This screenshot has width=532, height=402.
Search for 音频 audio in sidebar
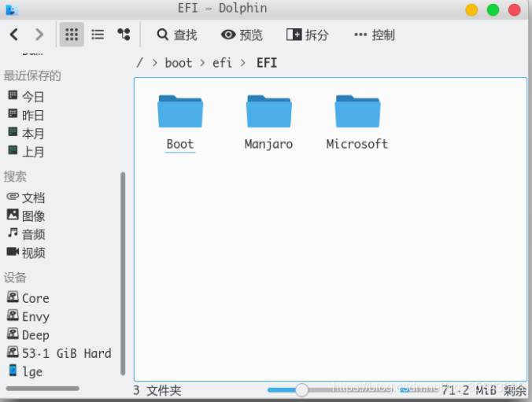click(26, 234)
